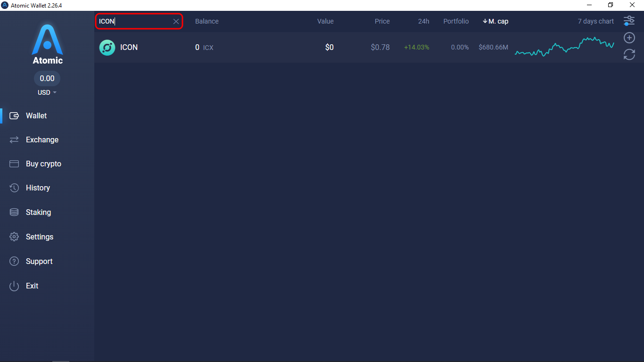
Task: Open the Exchange section
Action: 42,140
